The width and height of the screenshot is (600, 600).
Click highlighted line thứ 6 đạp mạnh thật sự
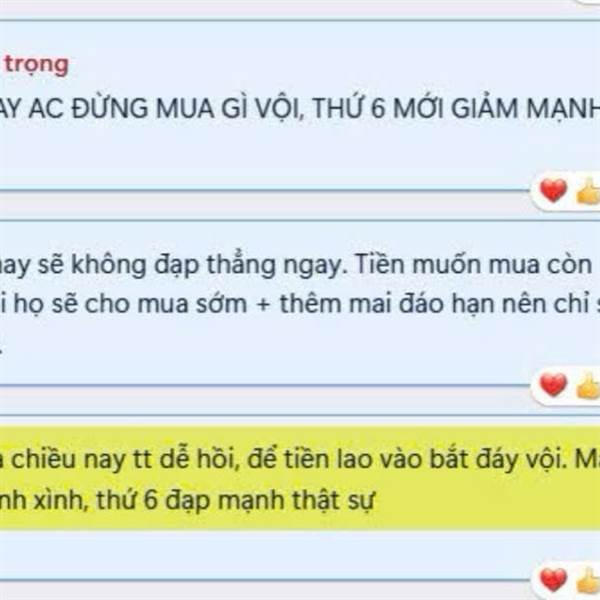[235, 500]
